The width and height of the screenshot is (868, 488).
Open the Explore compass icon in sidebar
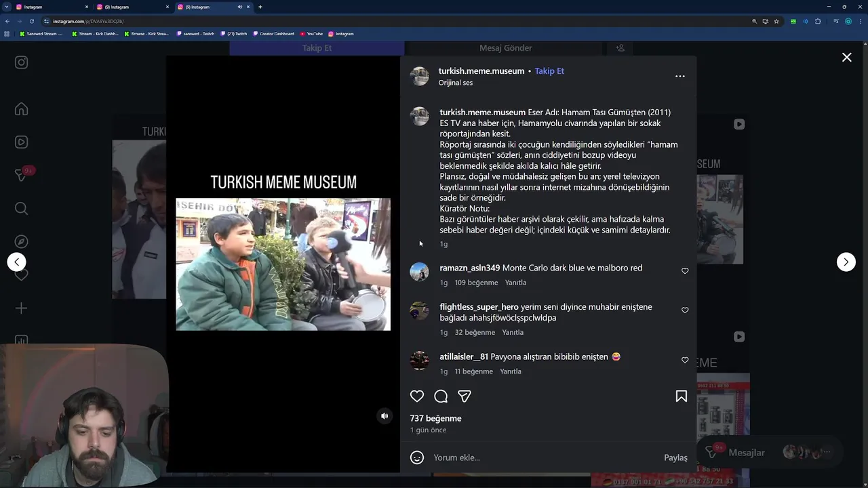[21, 242]
